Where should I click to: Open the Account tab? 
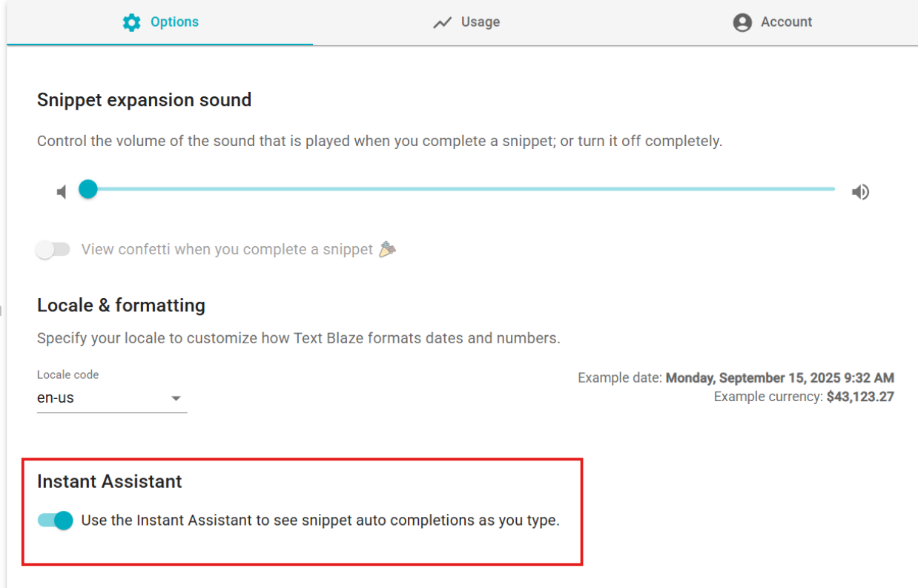point(786,22)
